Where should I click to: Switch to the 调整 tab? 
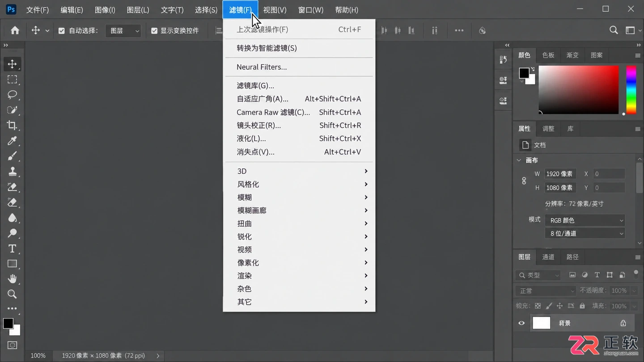point(548,129)
